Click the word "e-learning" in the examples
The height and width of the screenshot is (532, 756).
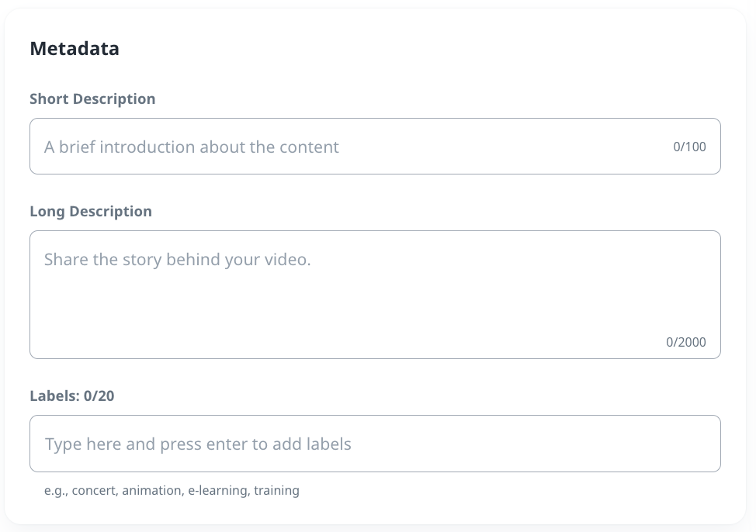(x=217, y=490)
